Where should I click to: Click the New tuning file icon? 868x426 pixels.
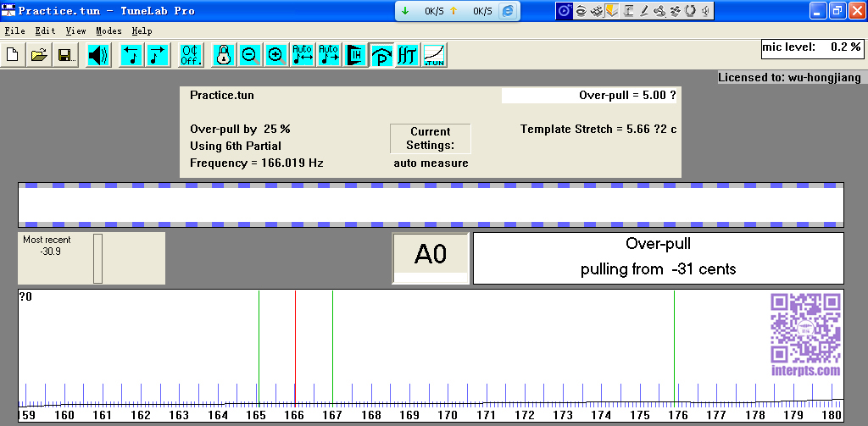(13, 55)
